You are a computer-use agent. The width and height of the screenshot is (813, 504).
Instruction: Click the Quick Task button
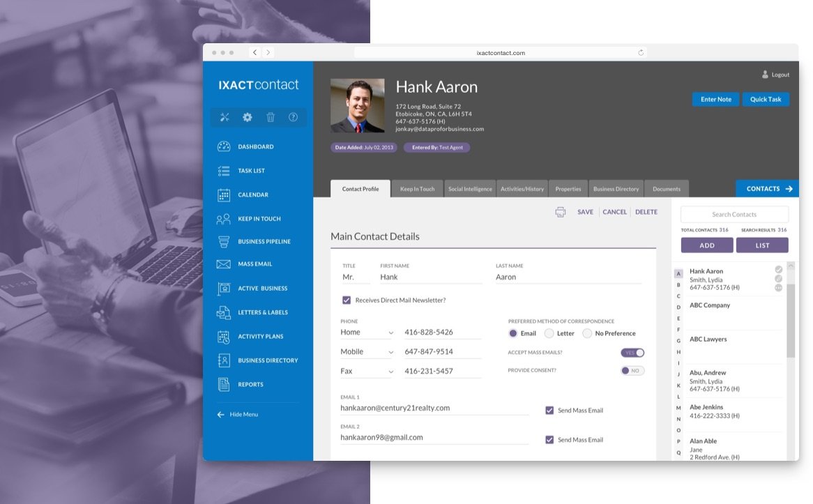pos(766,100)
